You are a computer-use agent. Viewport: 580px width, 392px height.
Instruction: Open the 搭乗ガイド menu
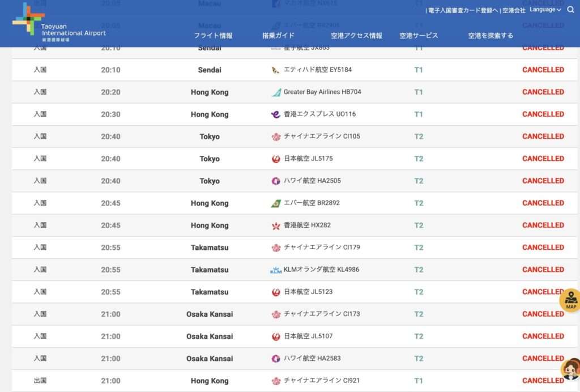coord(278,36)
